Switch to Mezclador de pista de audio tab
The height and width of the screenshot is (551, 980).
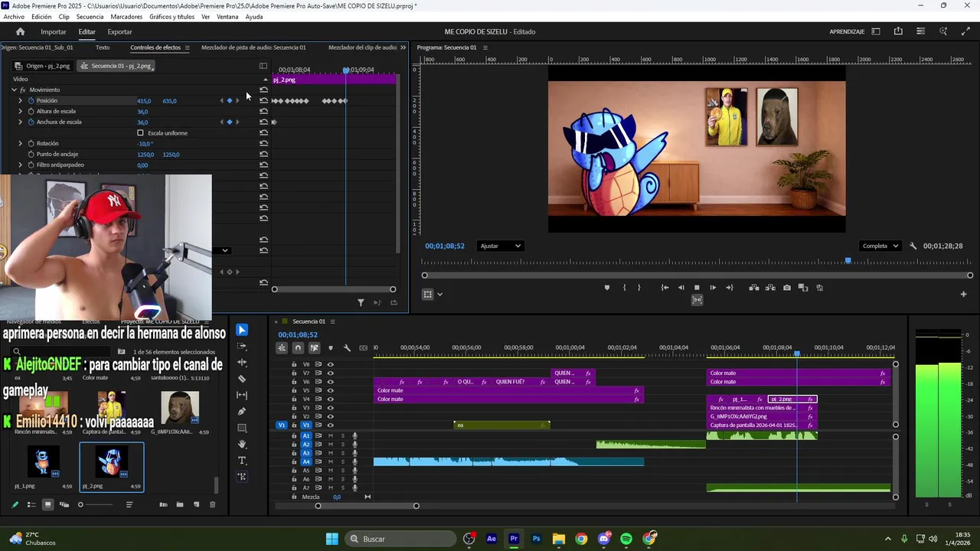pyautogui.click(x=253, y=47)
